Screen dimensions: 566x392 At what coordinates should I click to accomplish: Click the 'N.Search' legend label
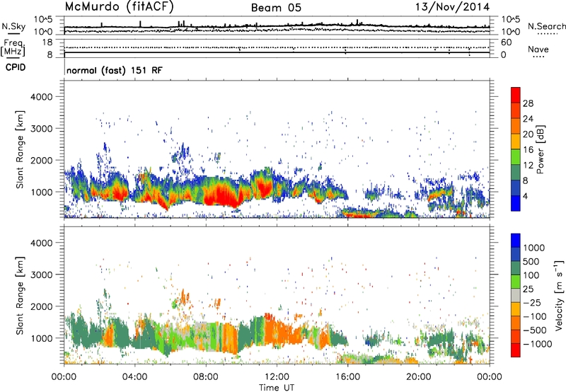[x=546, y=26]
